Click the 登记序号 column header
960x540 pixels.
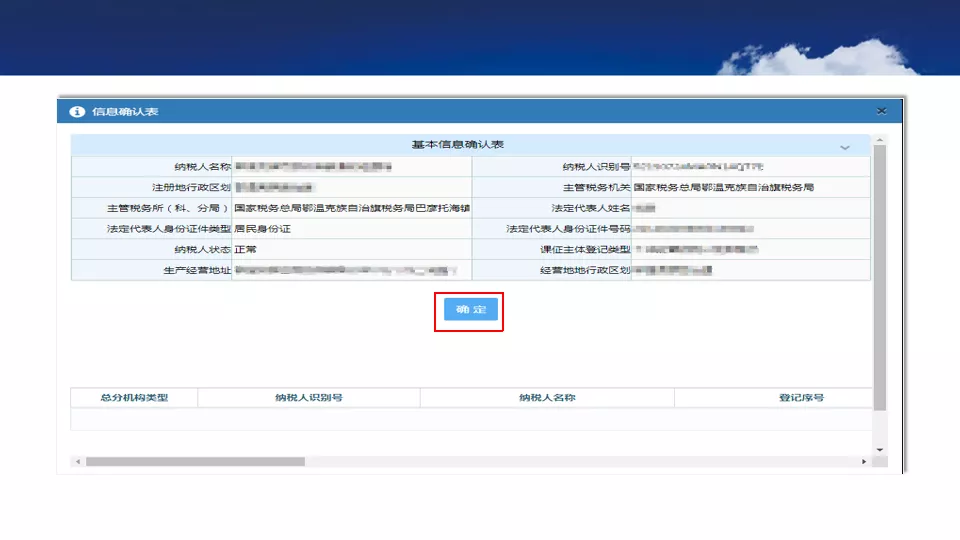pyautogui.click(x=801, y=397)
